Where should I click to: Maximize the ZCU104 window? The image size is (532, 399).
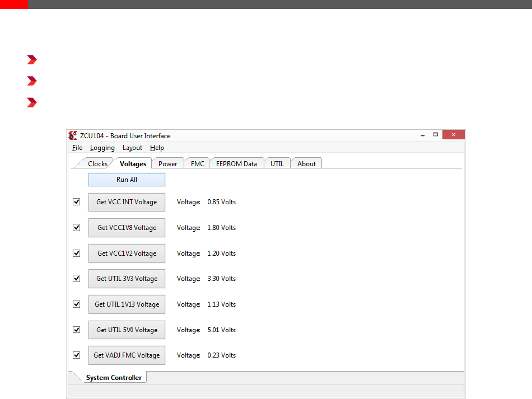tap(435, 135)
